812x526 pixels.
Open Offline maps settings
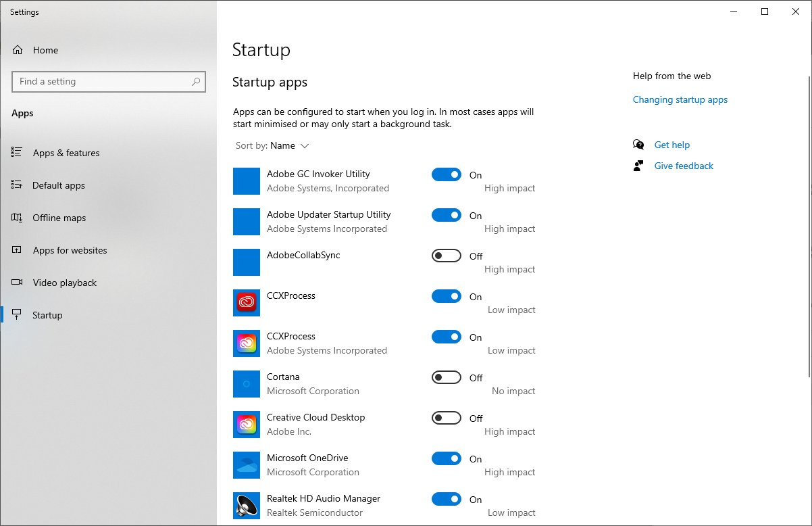59,217
